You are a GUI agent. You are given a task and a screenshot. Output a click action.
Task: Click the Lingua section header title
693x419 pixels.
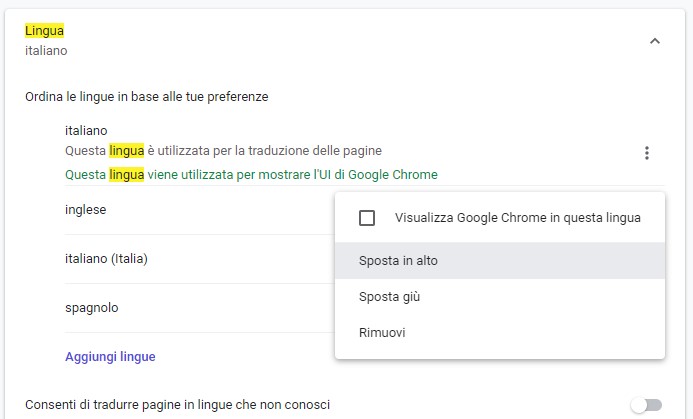click(44, 31)
